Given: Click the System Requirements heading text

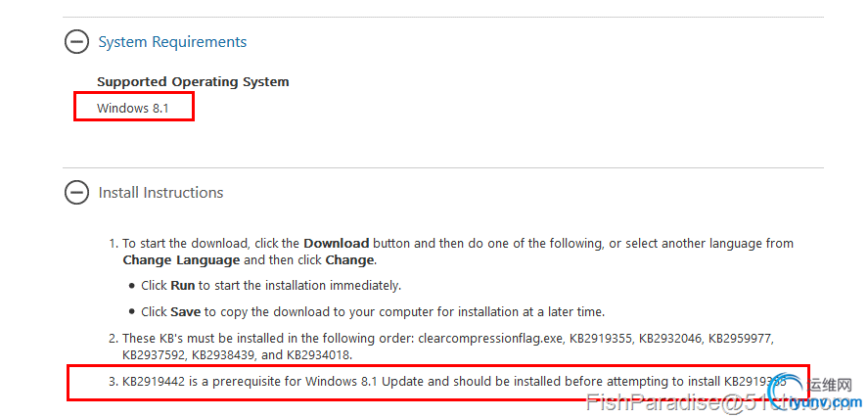Looking at the screenshot, I should coord(172,42).
